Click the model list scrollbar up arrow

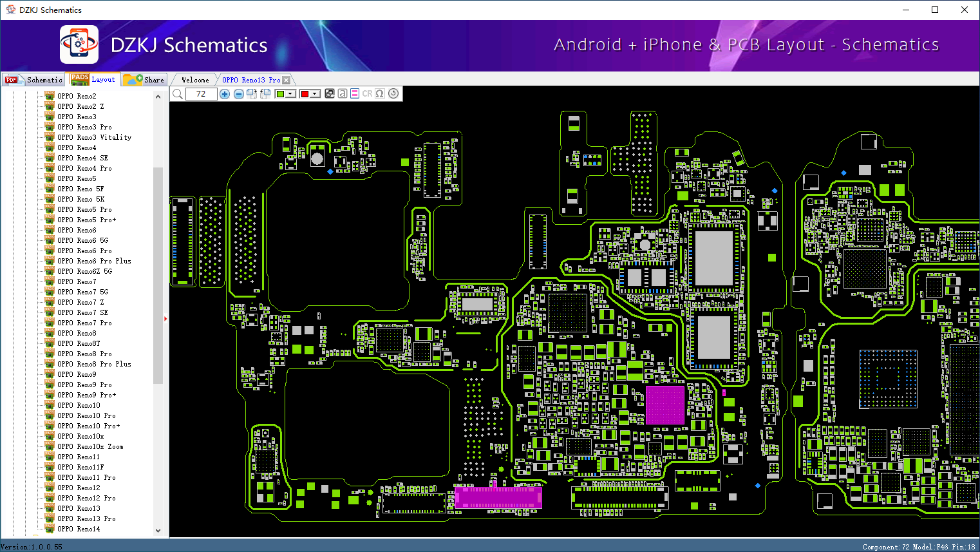click(158, 97)
